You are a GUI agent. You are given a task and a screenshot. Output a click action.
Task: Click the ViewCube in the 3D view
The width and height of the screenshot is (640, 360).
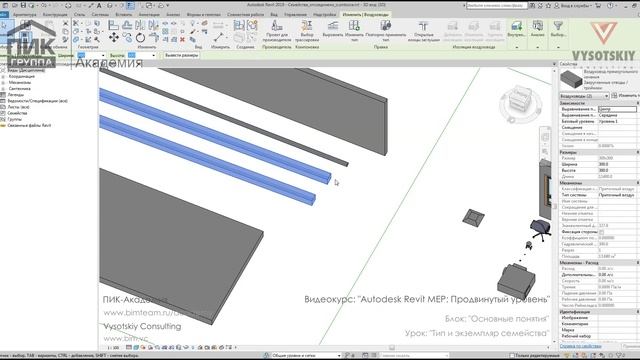(x=520, y=101)
